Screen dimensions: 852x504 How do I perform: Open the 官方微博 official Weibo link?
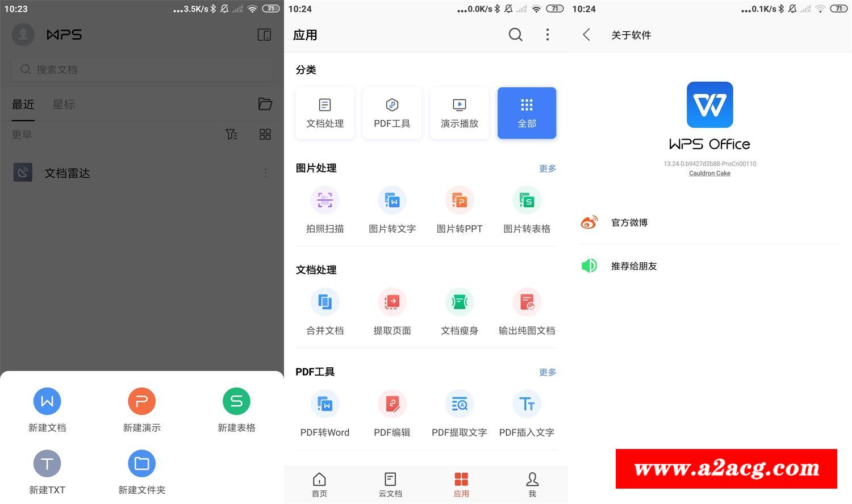click(629, 222)
